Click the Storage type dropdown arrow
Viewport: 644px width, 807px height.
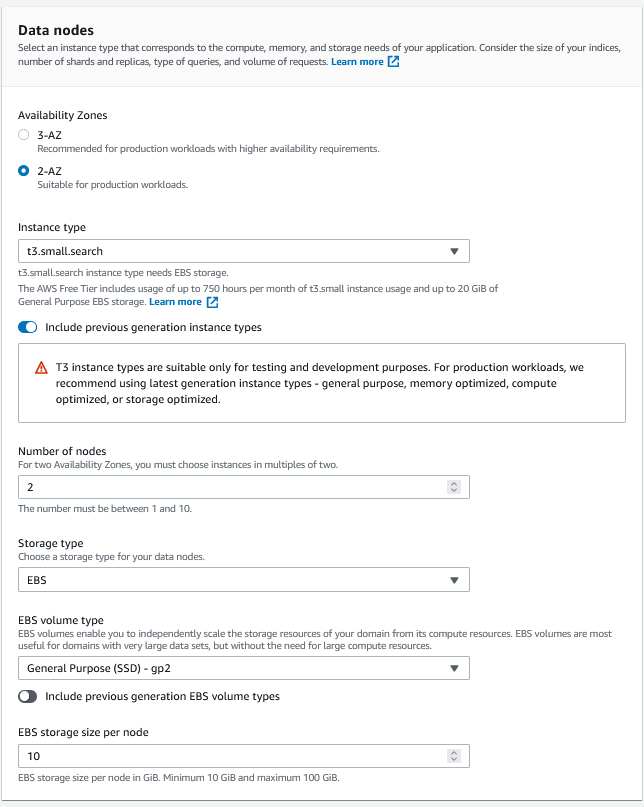coord(454,580)
